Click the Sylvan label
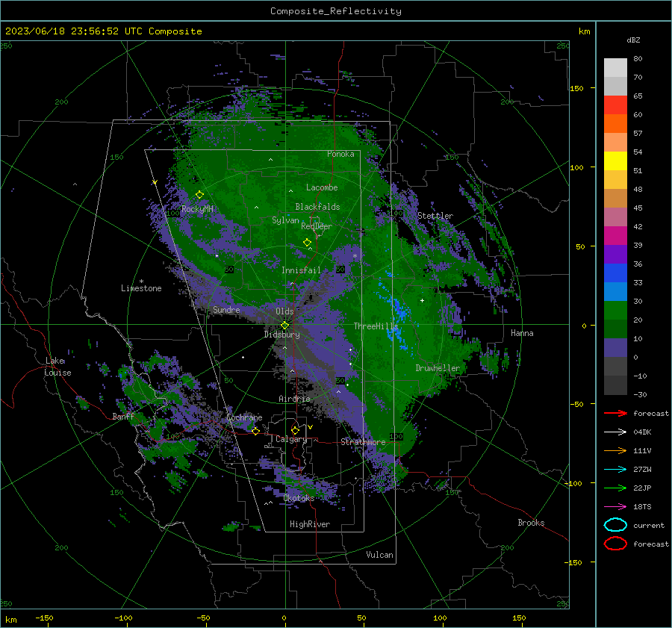The height and width of the screenshot is (628, 672). pos(285,220)
